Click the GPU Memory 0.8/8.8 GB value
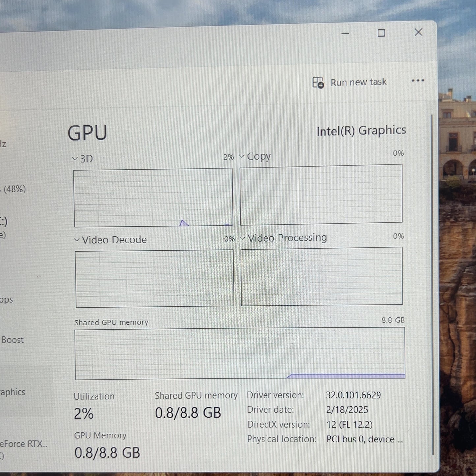 tap(107, 453)
